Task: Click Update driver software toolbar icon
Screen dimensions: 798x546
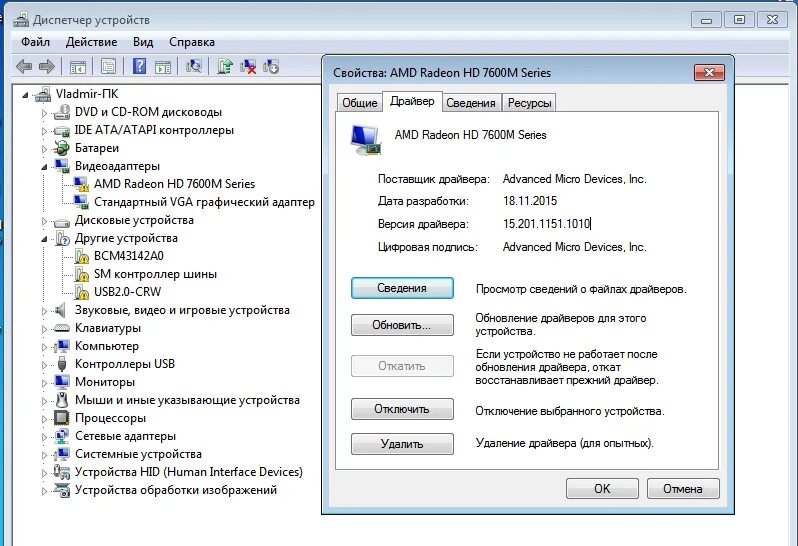Action: (x=224, y=66)
